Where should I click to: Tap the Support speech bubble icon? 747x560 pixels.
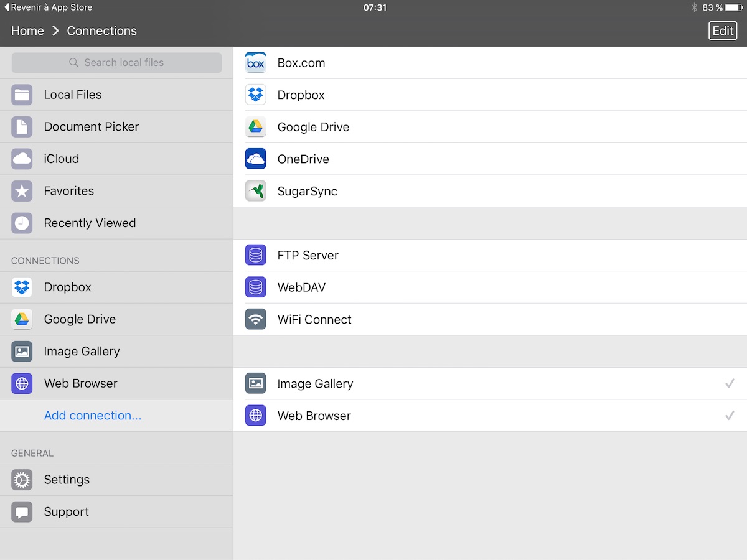click(x=22, y=512)
